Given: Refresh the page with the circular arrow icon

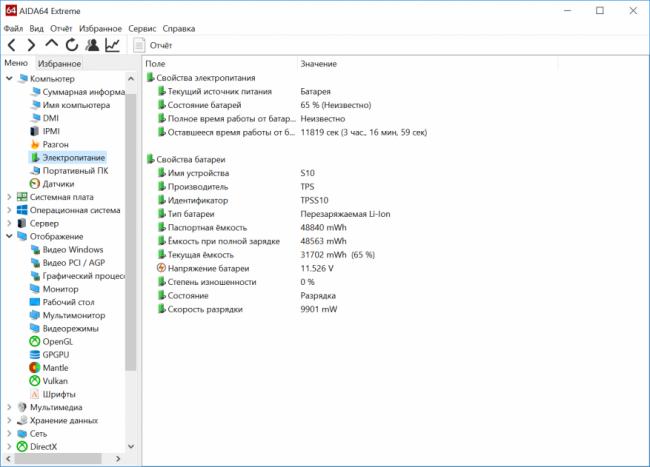Looking at the screenshot, I should pyautogui.click(x=72, y=45).
